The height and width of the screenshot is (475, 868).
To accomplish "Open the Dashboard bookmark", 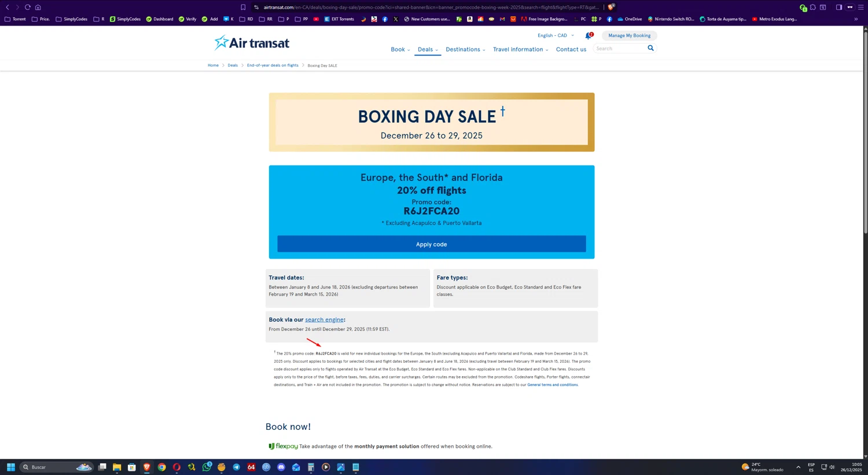I will point(159,19).
